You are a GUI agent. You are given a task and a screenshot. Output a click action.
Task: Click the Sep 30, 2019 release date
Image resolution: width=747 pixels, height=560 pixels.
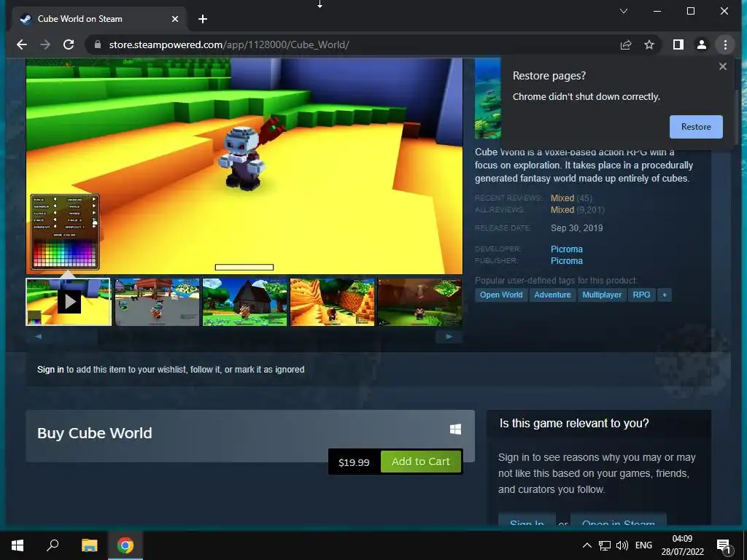click(x=576, y=228)
